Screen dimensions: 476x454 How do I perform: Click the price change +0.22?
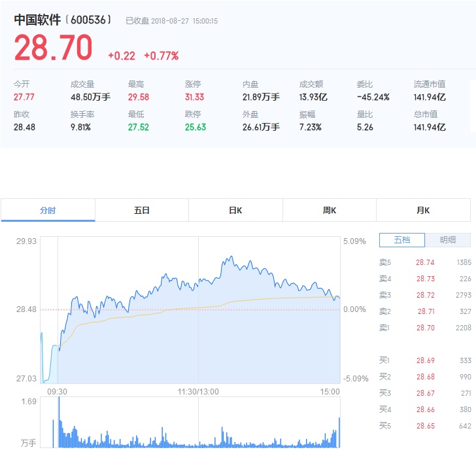point(122,56)
